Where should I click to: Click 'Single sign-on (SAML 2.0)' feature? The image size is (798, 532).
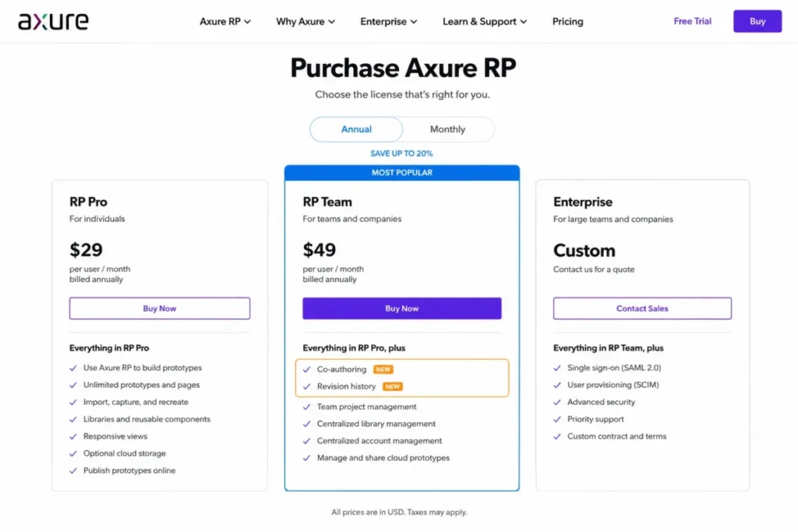(x=614, y=368)
